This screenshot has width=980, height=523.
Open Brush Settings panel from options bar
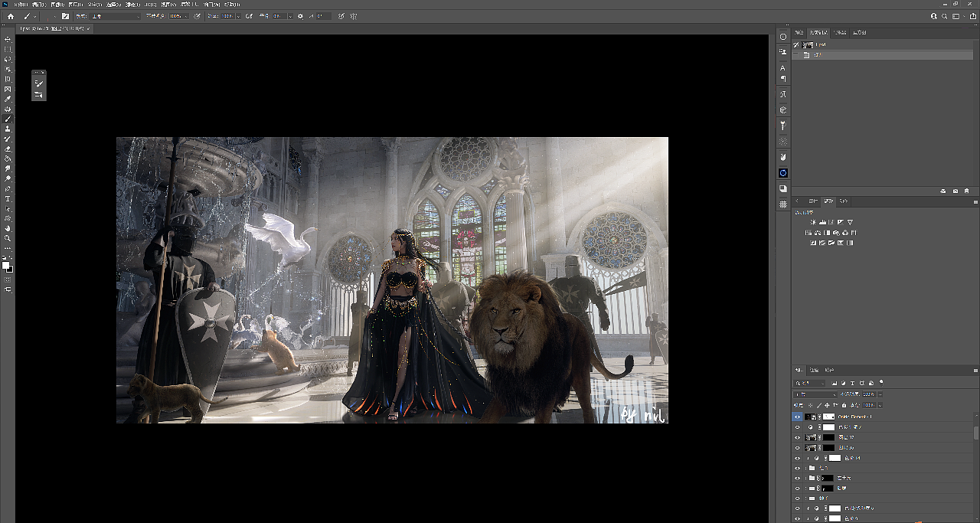click(65, 16)
